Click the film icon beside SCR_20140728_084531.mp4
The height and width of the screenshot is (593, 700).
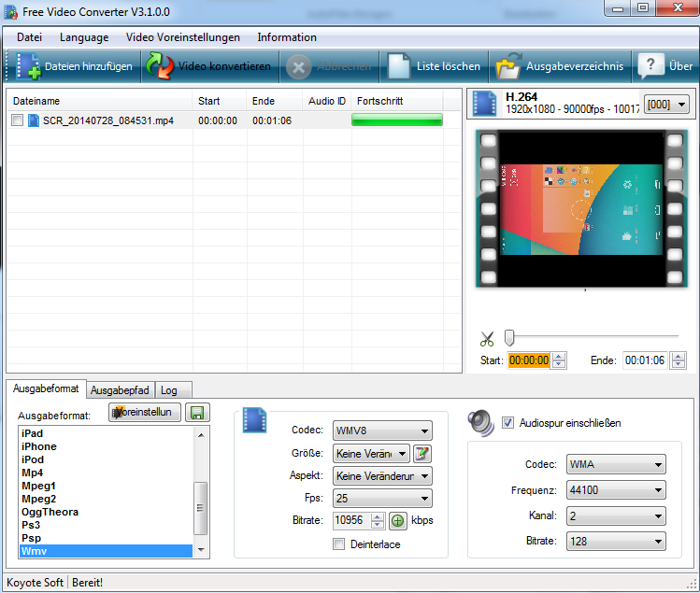(x=34, y=120)
